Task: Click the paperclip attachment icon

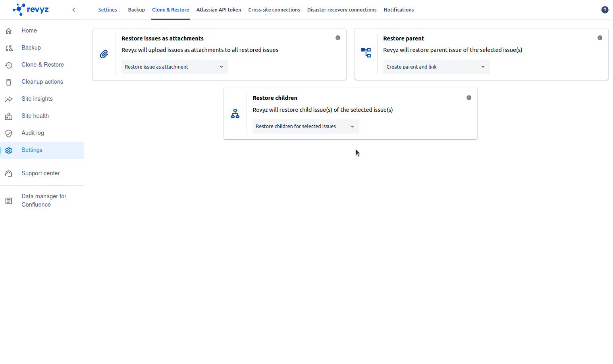Action: coord(104,54)
